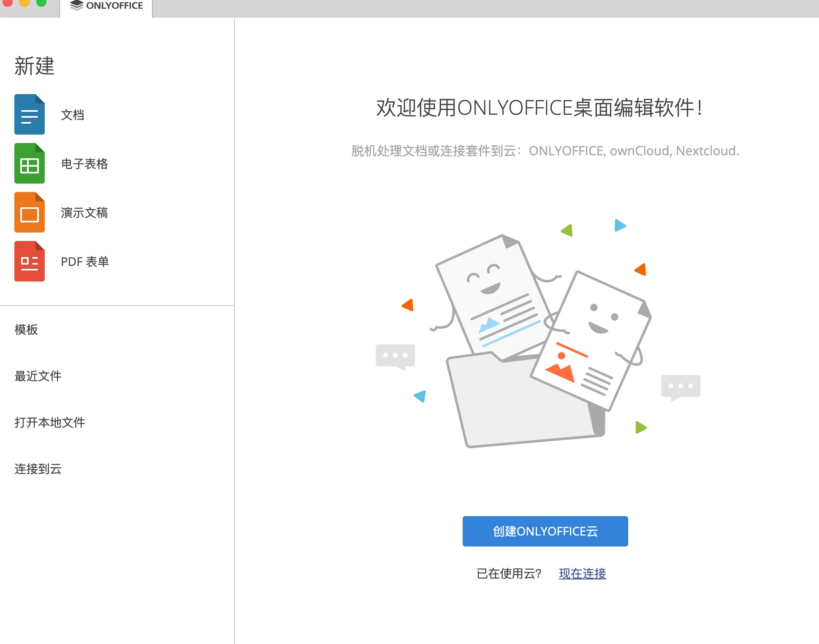Viewport: 819px width, 644px height.
Task: Select the PDF 表单 label
Action: pyautogui.click(x=85, y=262)
